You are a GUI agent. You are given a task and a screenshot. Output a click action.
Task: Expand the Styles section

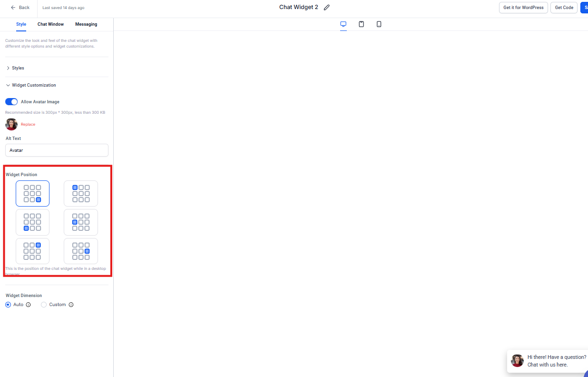coord(18,68)
